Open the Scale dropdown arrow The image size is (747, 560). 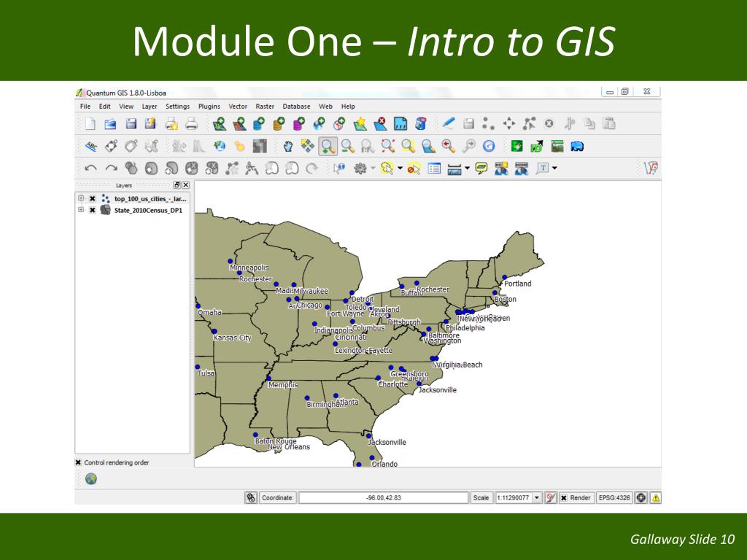tap(537, 498)
